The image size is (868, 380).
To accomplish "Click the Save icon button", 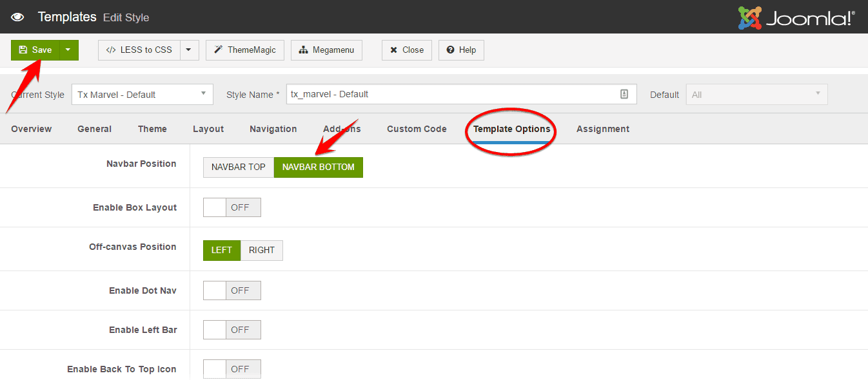I will pos(25,50).
